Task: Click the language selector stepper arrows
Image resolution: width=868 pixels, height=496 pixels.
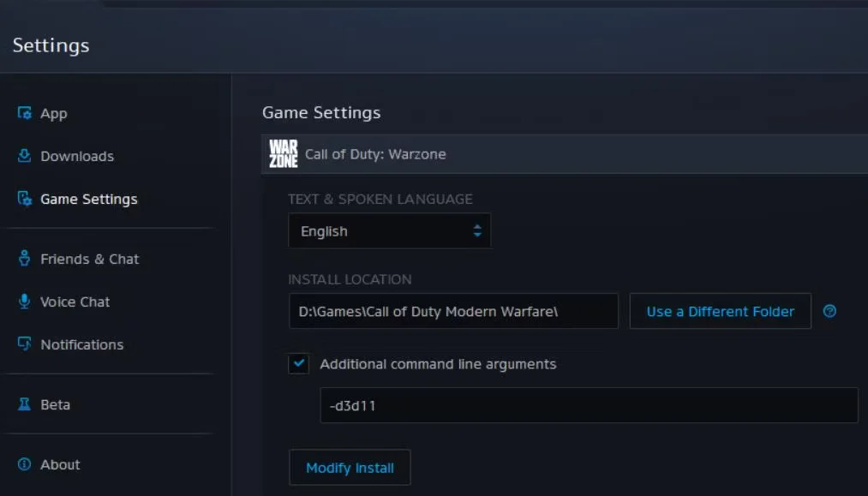Action: [x=478, y=230]
